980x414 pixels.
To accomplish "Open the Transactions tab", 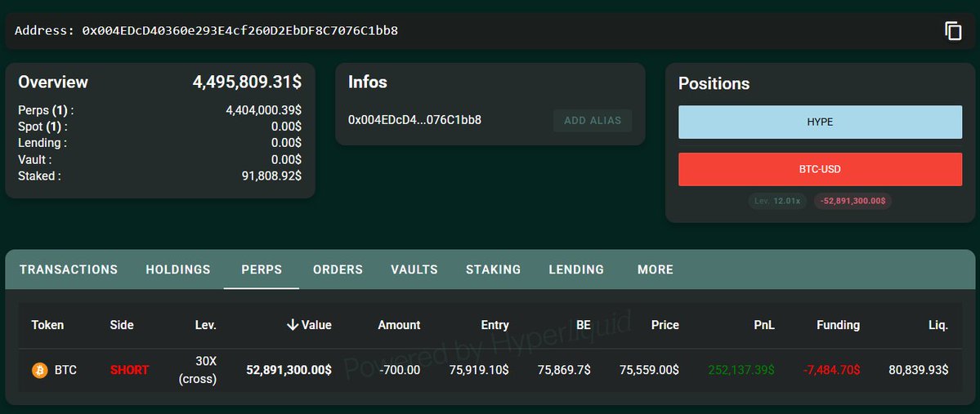I will 69,269.
